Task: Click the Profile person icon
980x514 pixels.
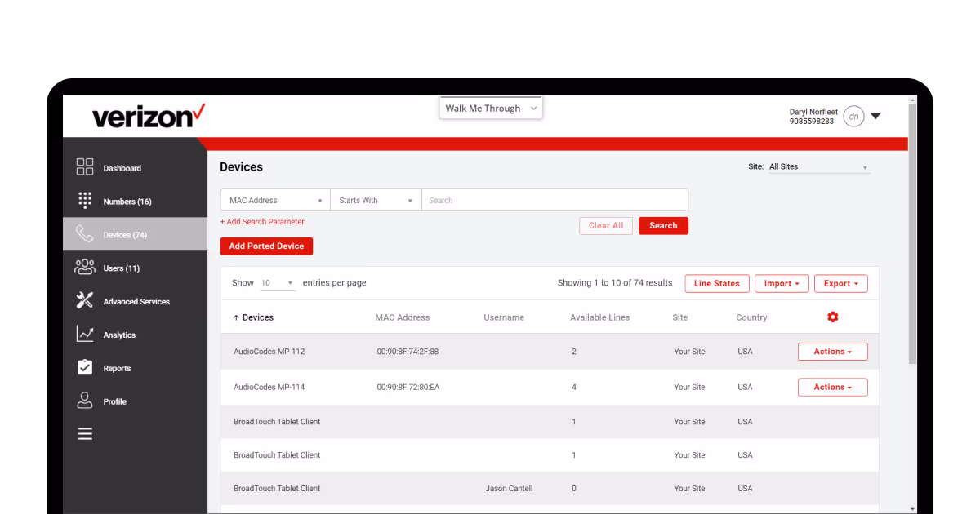Action: tap(85, 401)
